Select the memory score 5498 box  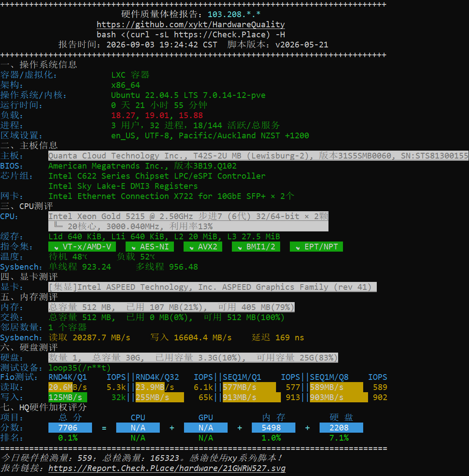(274, 427)
